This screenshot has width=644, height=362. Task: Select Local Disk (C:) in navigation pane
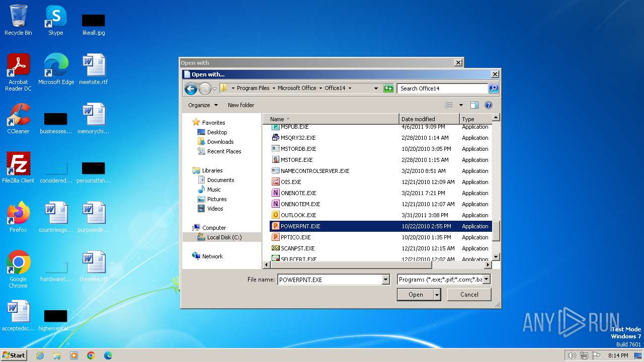224,237
